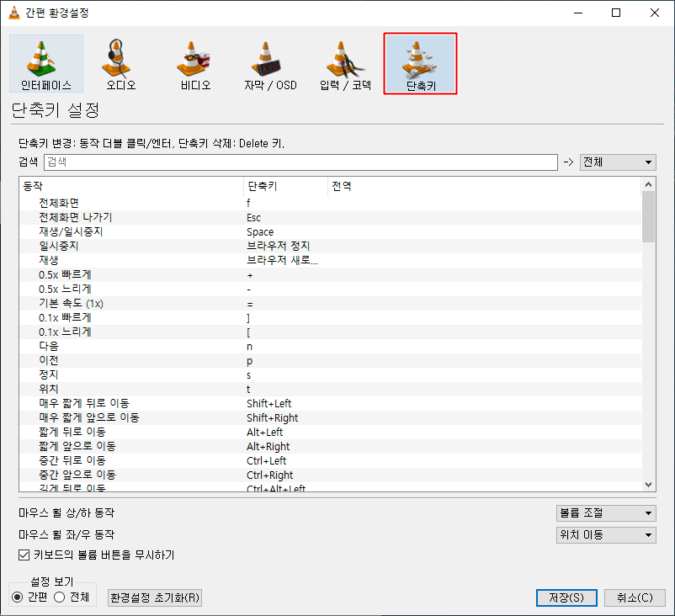Image resolution: width=675 pixels, height=616 pixels.
Task: Open the 위치 이동 mouse wheel dropdown
Action: 606,534
